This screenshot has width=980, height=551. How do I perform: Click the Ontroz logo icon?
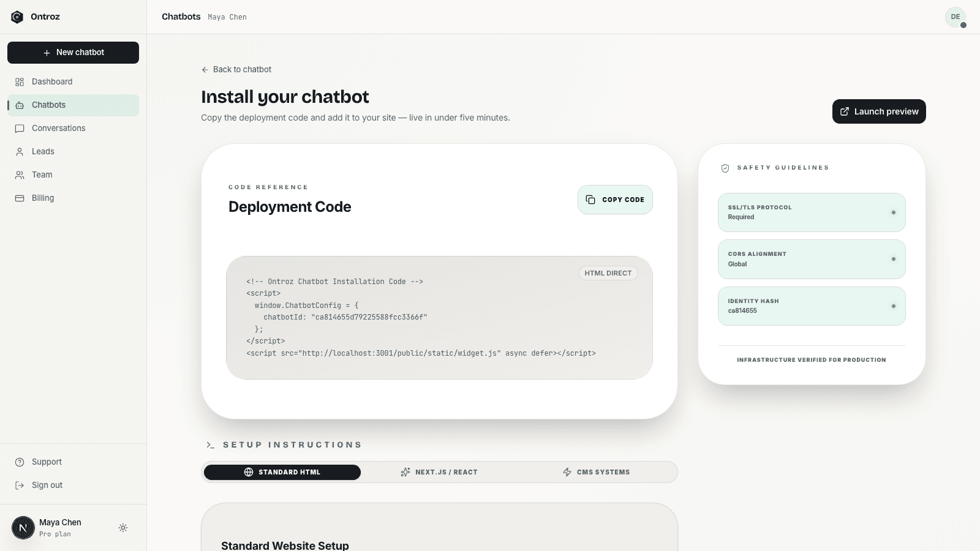(x=17, y=17)
